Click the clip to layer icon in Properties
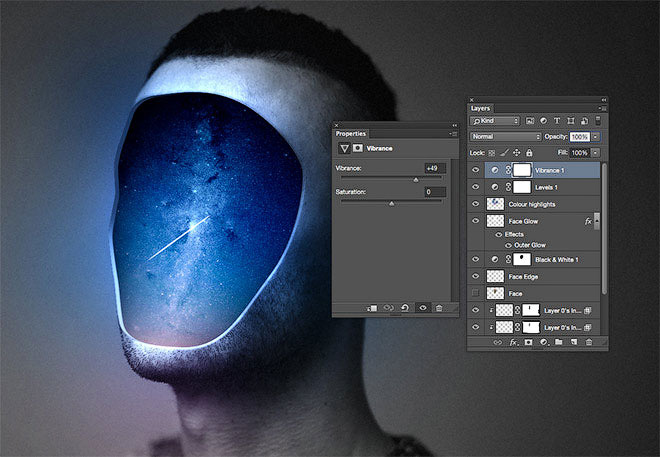The height and width of the screenshot is (457, 660). (x=371, y=308)
